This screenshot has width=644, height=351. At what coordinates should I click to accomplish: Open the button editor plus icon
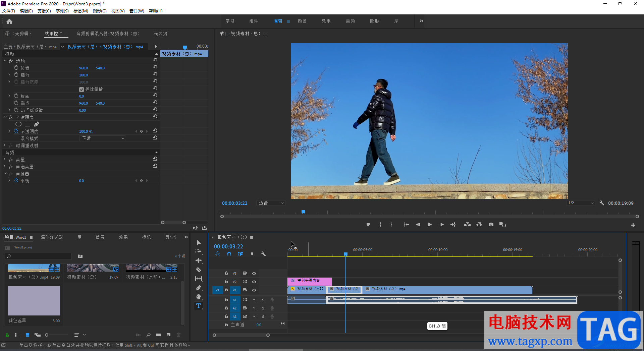tap(633, 225)
